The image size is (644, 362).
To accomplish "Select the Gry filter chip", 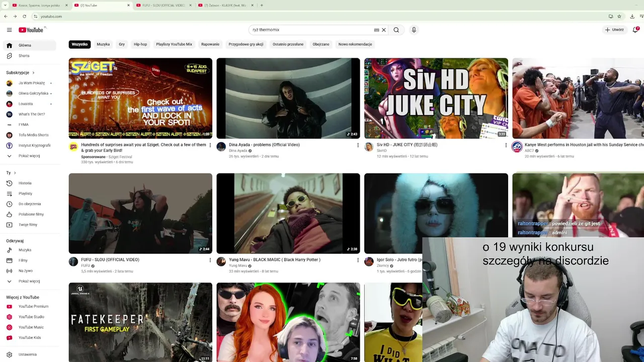I will pos(122,44).
